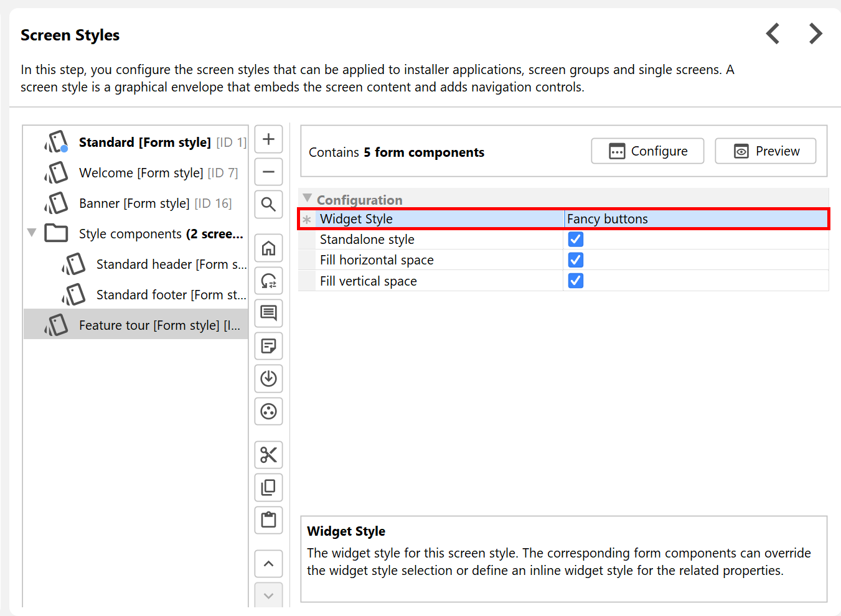
Task: Select the Standard footer tree item
Action: pos(171,295)
